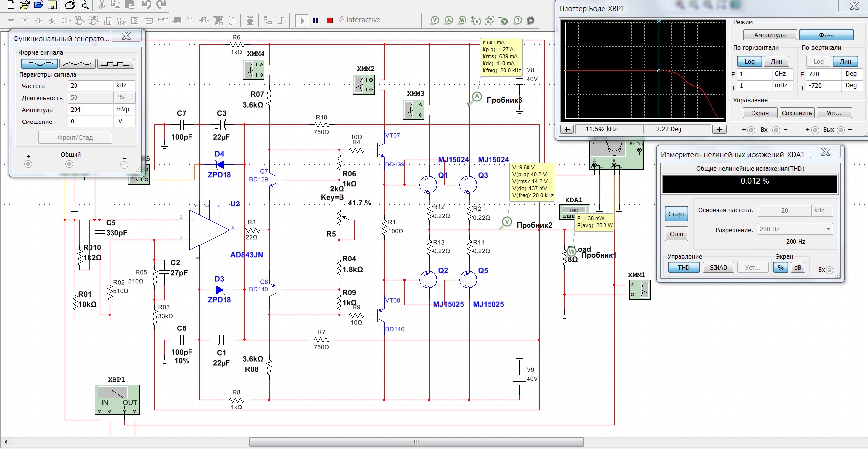868x449 pixels.
Task: Open mHz unit dropdown for horizontal I
Action: [x=783, y=85]
